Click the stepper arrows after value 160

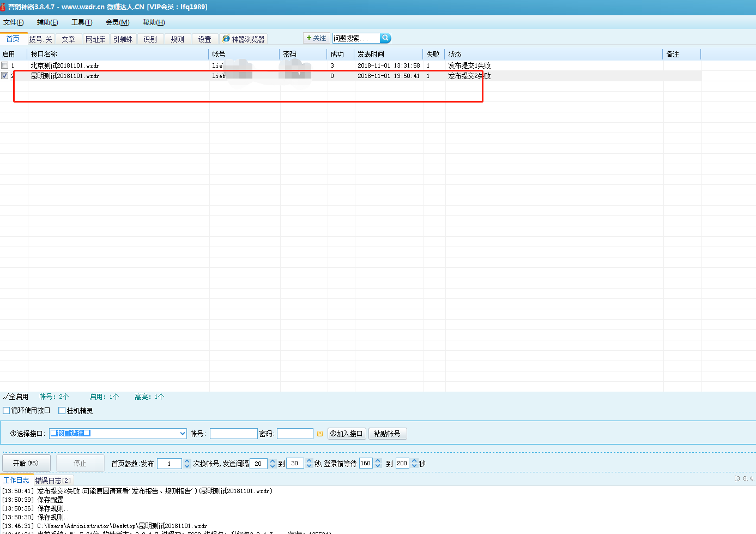point(378,463)
